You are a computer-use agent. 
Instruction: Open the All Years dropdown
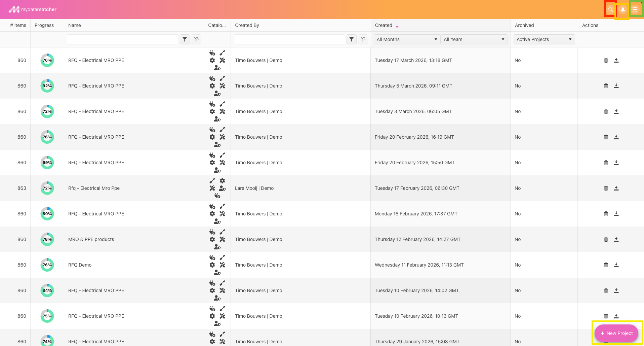tap(474, 39)
